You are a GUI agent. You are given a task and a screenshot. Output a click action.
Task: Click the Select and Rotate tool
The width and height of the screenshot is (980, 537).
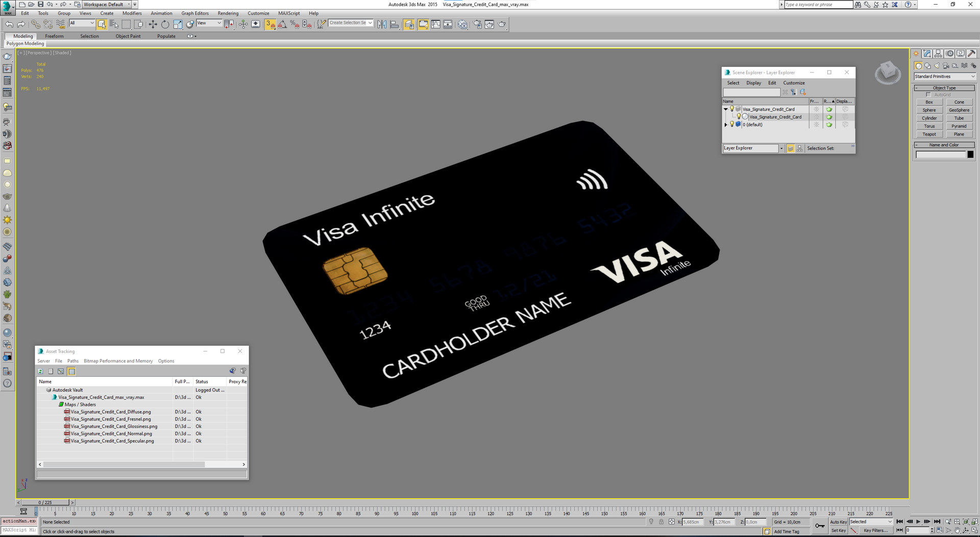pyautogui.click(x=165, y=24)
